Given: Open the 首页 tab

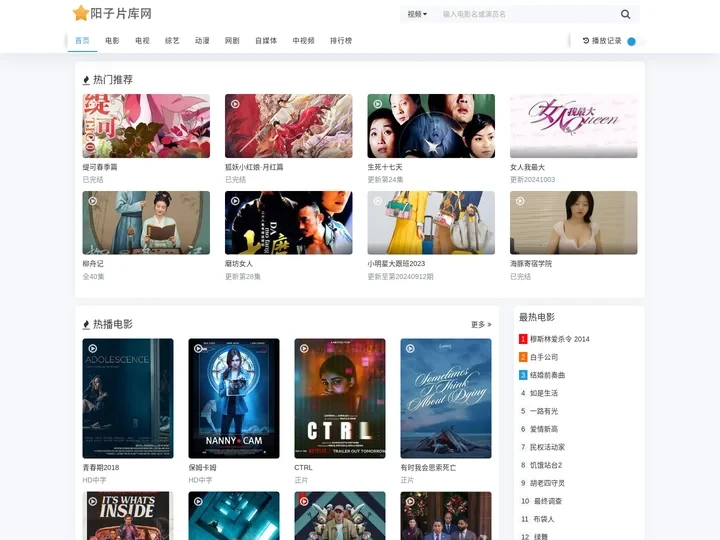Looking at the screenshot, I should click(82, 41).
